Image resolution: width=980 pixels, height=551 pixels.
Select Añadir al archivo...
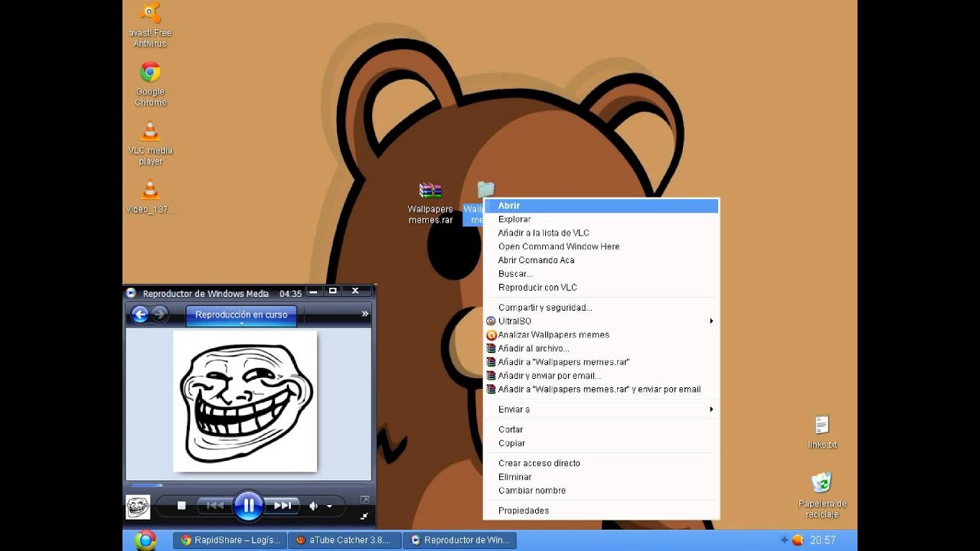pos(601,350)
